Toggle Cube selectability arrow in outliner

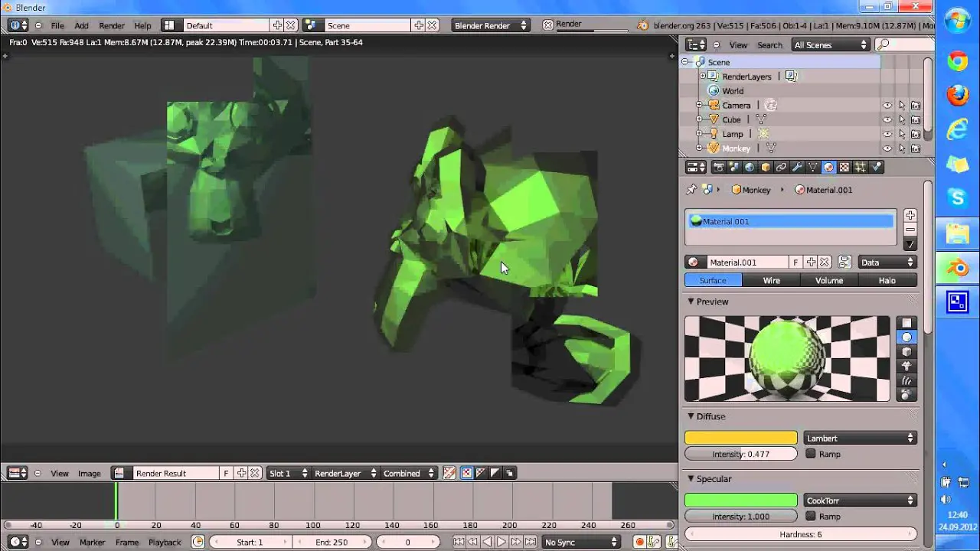(x=902, y=119)
